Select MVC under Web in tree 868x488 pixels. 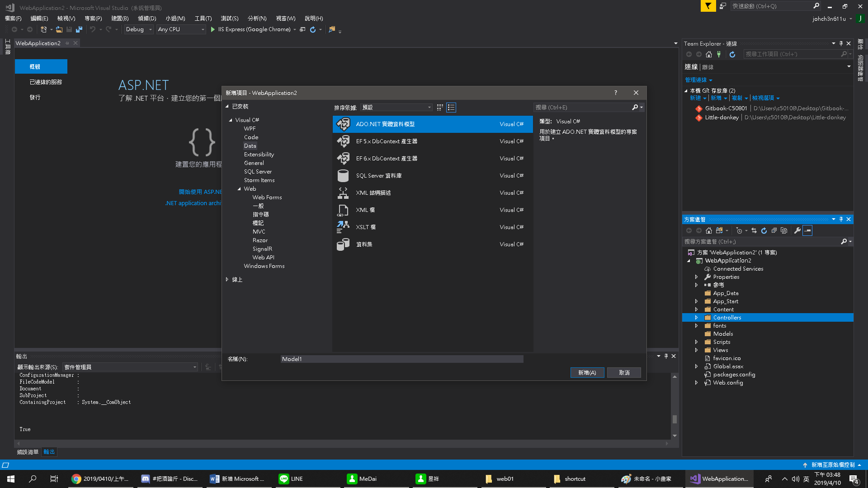coord(259,232)
